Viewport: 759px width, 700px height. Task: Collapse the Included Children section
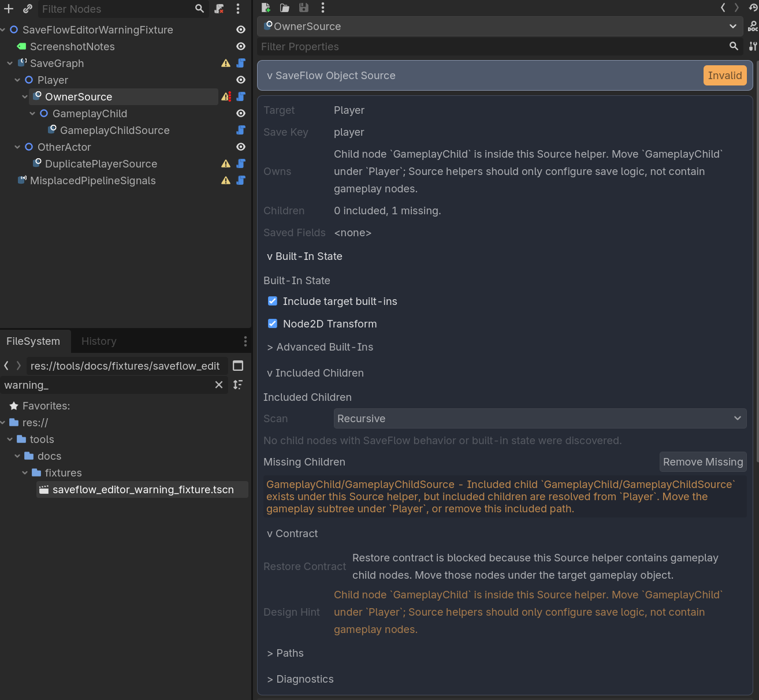pyautogui.click(x=315, y=373)
